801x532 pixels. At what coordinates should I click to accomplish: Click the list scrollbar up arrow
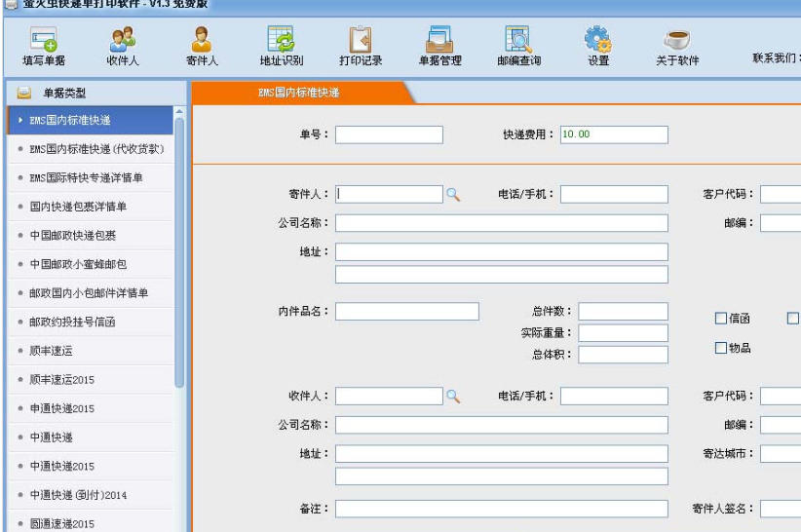(179, 111)
